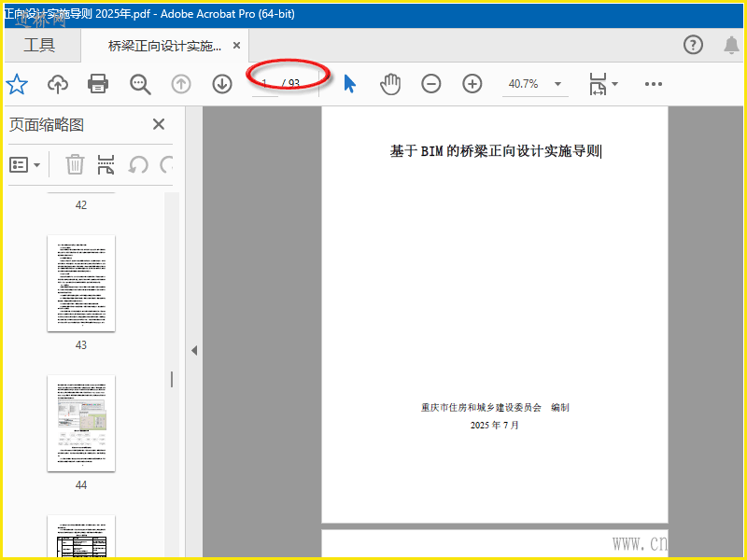The width and height of the screenshot is (747, 560).
Task: Close the 页面缩略图 panel
Action: (x=159, y=124)
